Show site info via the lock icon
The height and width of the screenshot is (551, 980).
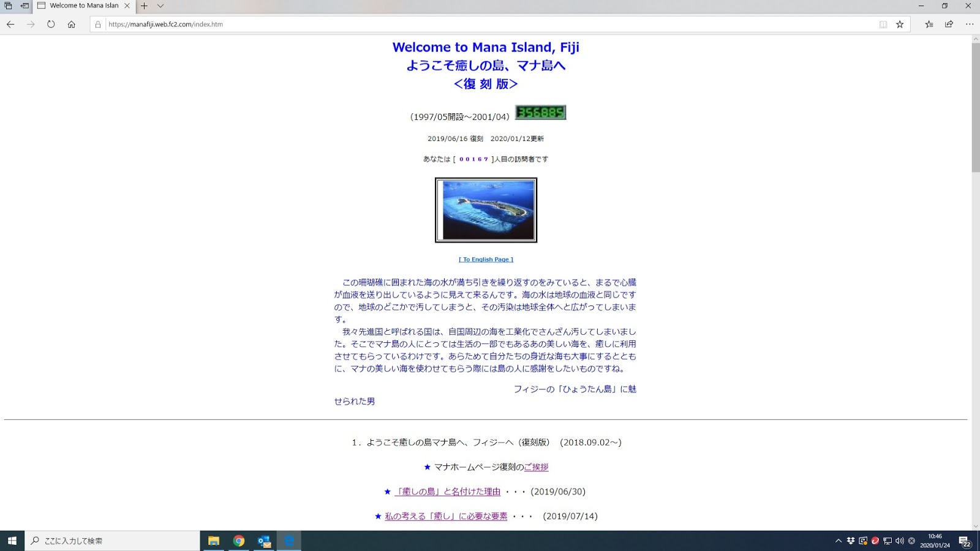[x=98, y=24]
